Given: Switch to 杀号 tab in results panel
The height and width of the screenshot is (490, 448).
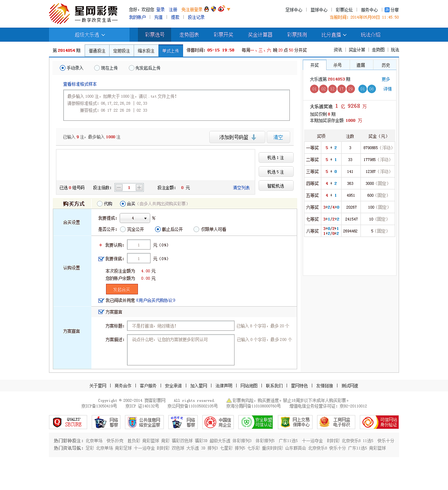Looking at the screenshot, I should (337, 65).
